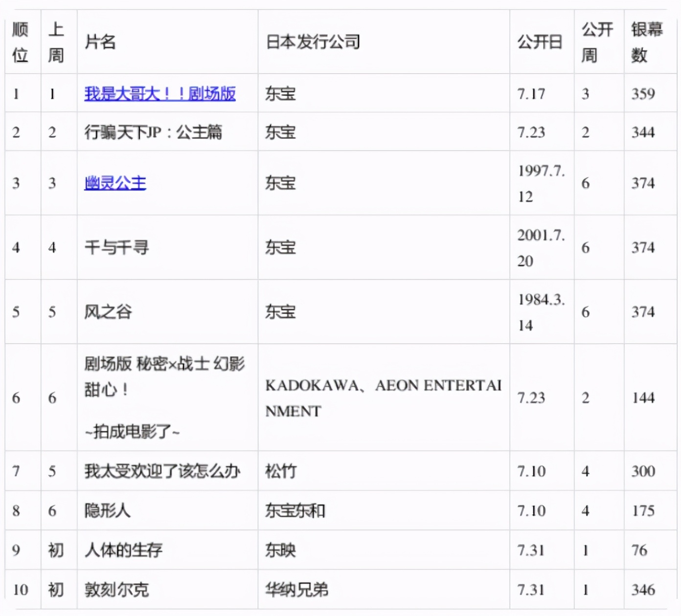The width and height of the screenshot is (681, 616).
Task: Click the screen count 175
Action: (x=643, y=511)
